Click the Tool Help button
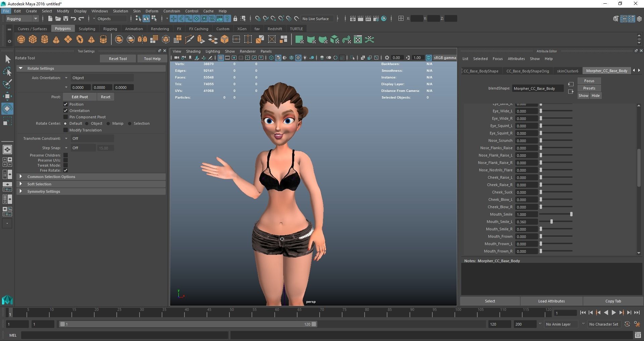Viewport: 644px width, 341px height. pos(152,59)
